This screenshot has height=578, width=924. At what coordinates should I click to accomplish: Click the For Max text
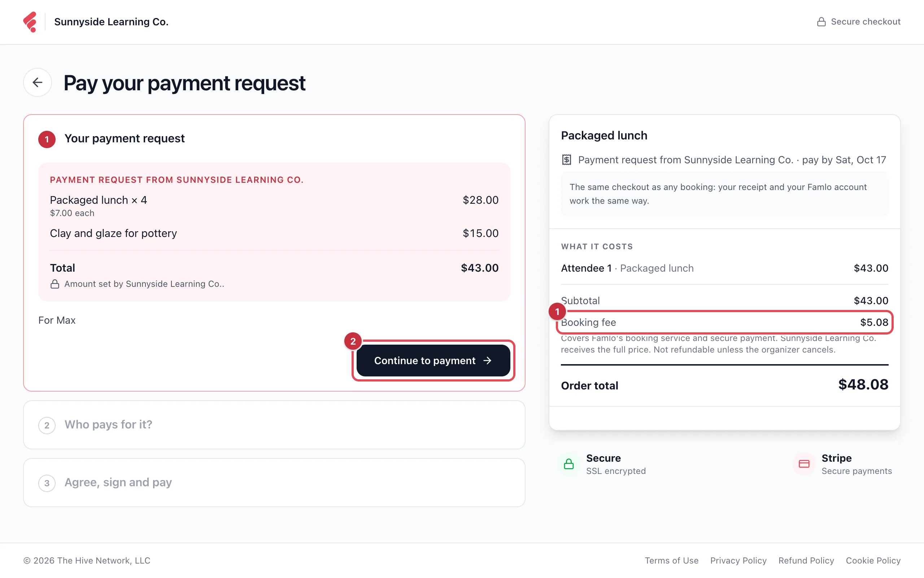57,320
